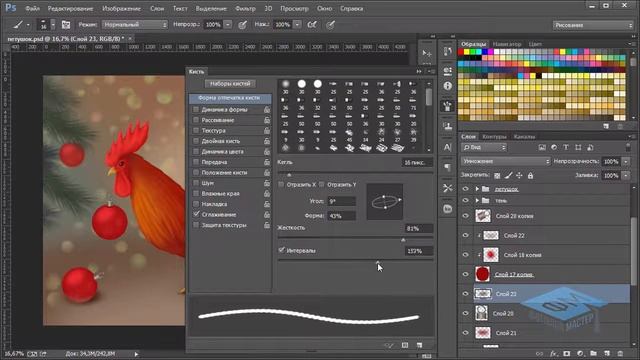The width and height of the screenshot is (640, 360).
Task: Open the Clone Source panel icon
Action: pos(448,126)
